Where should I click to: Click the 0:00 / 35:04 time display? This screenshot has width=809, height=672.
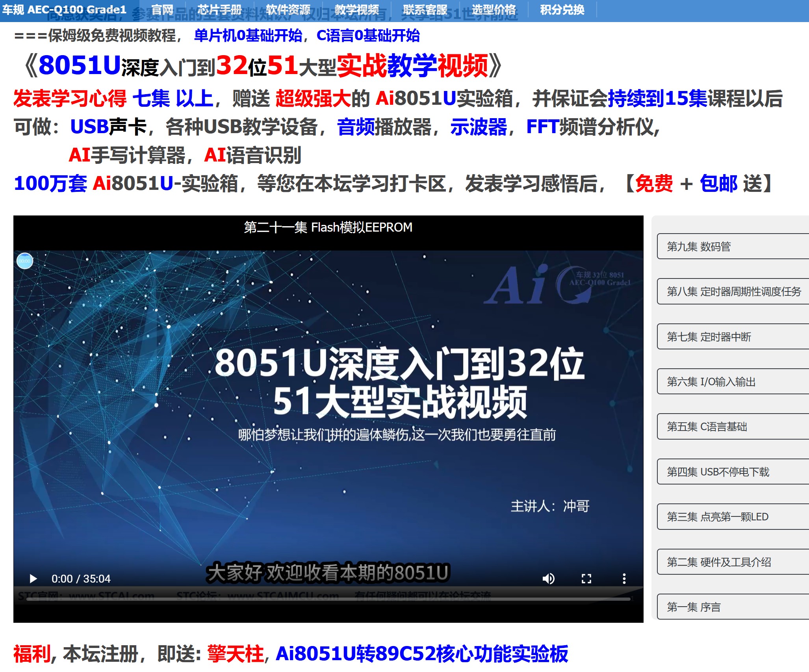pos(81,579)
